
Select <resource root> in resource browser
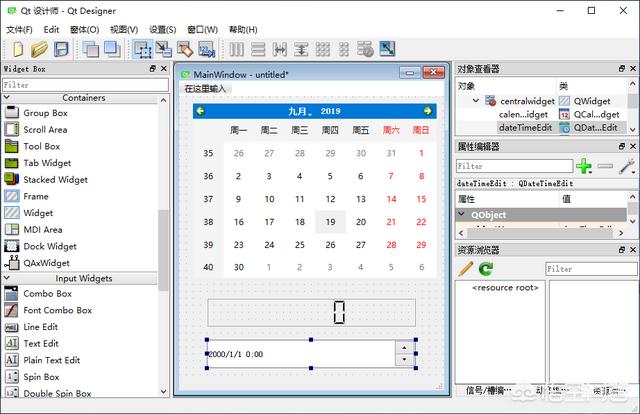pos(505,288)
